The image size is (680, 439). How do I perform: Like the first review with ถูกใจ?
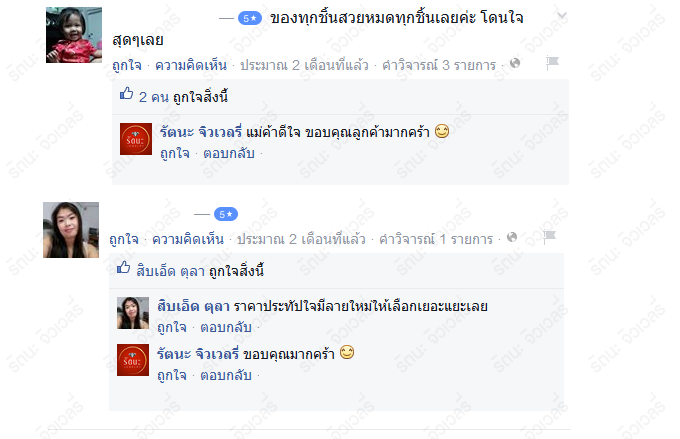(x=127, y=65)
